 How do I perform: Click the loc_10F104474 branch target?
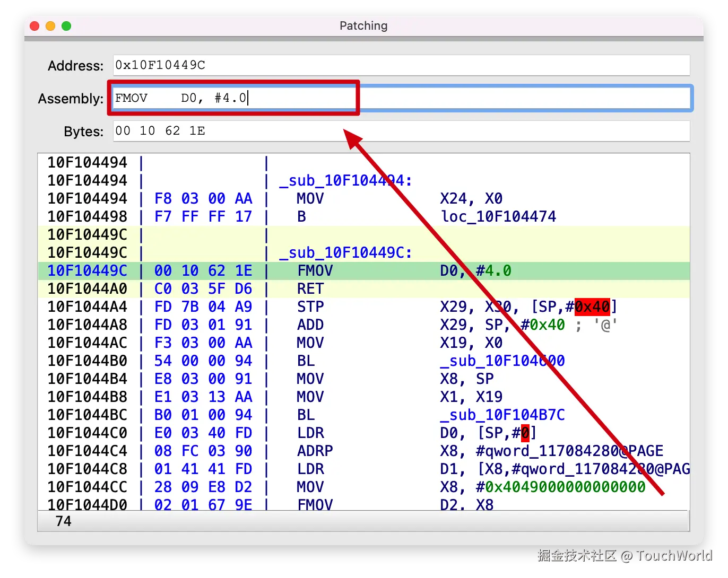point(498,216)
